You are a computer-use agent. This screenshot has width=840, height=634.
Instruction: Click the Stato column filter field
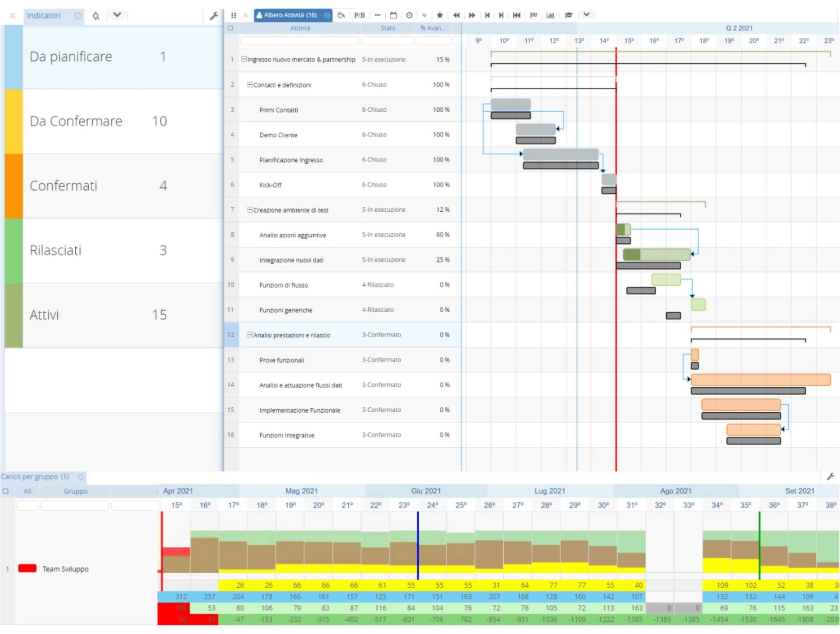point(387,41)
